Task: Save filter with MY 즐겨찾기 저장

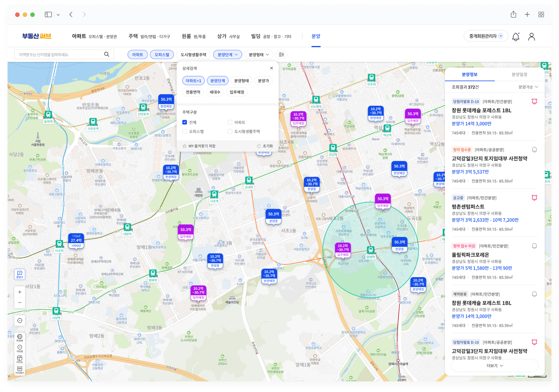Action: [x=199, y=146]
